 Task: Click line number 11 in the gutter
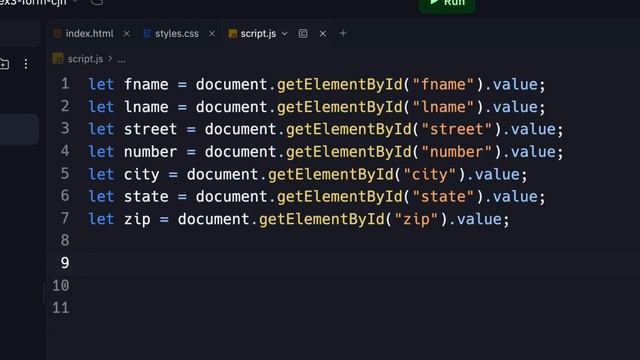[x=61, y=308]
